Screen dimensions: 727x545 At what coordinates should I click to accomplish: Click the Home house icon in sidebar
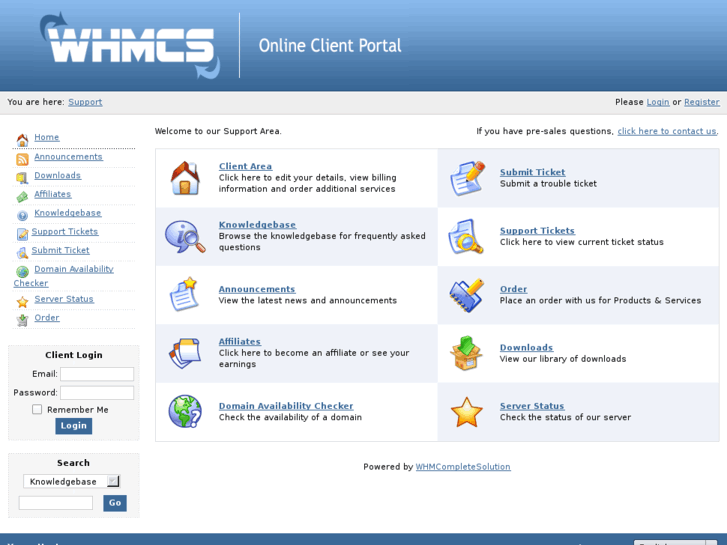(x=22, y=140)
